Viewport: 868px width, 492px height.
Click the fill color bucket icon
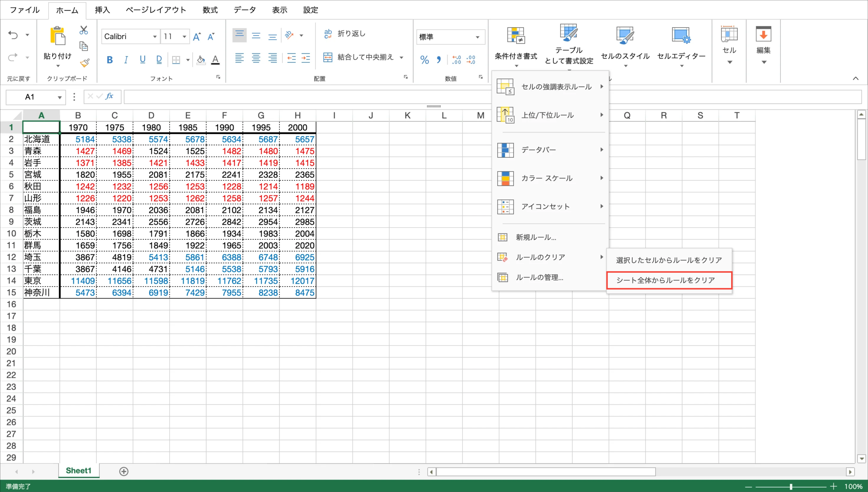201,60
